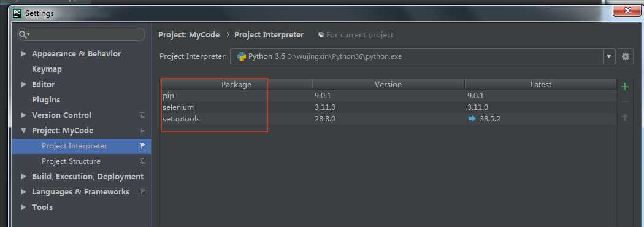Click the search magnifier icon in settings

[24, 34]
